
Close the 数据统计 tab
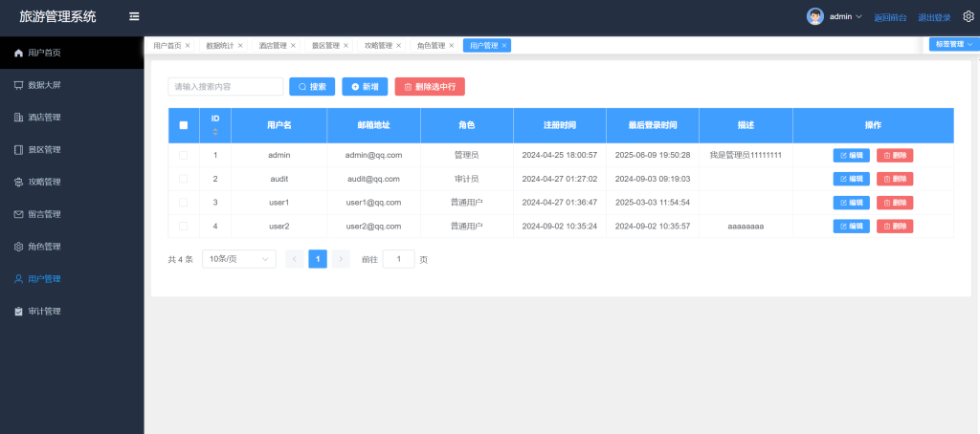[240, 46]
